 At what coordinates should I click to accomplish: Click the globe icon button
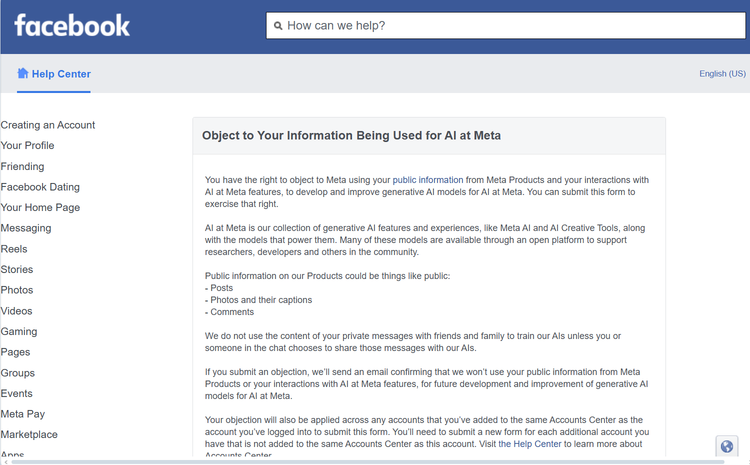(727, 446)
